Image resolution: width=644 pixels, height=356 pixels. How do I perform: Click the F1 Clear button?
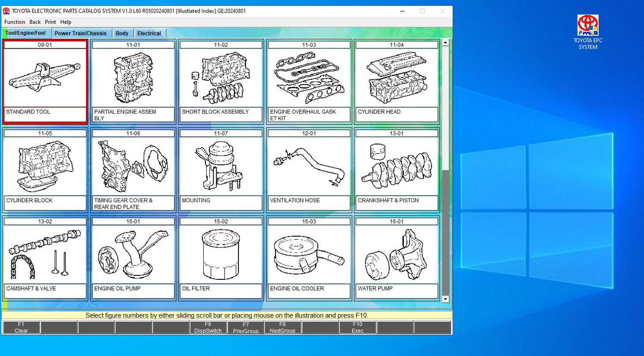click(x=21, y=327)
